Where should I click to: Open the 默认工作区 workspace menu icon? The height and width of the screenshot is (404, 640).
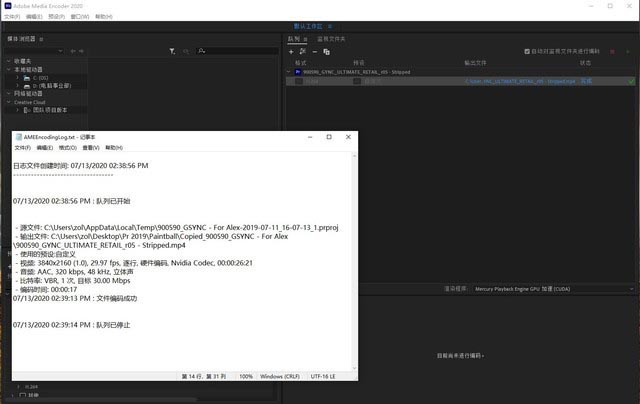coord(330,27)
